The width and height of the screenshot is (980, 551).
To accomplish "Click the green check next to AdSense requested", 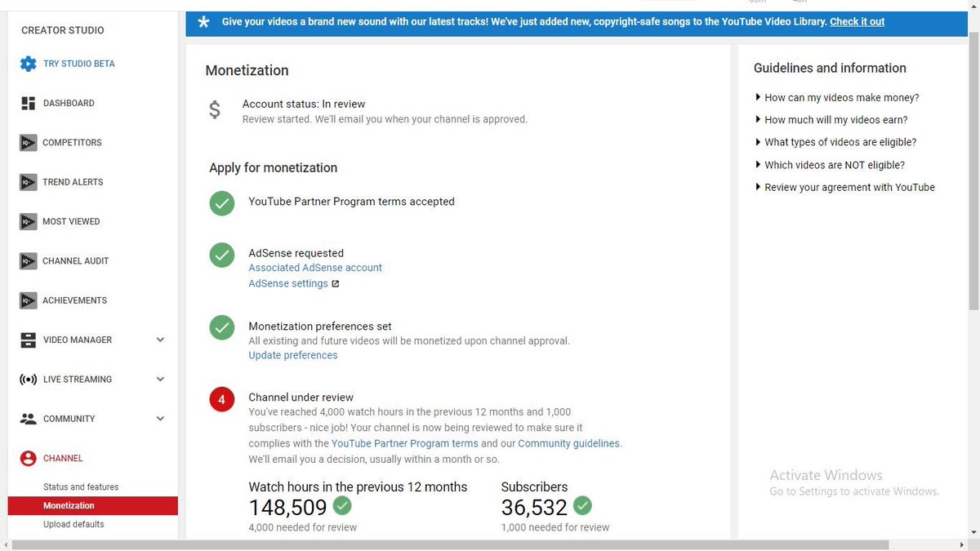I will pyautogui.click(x=222, y=255).
